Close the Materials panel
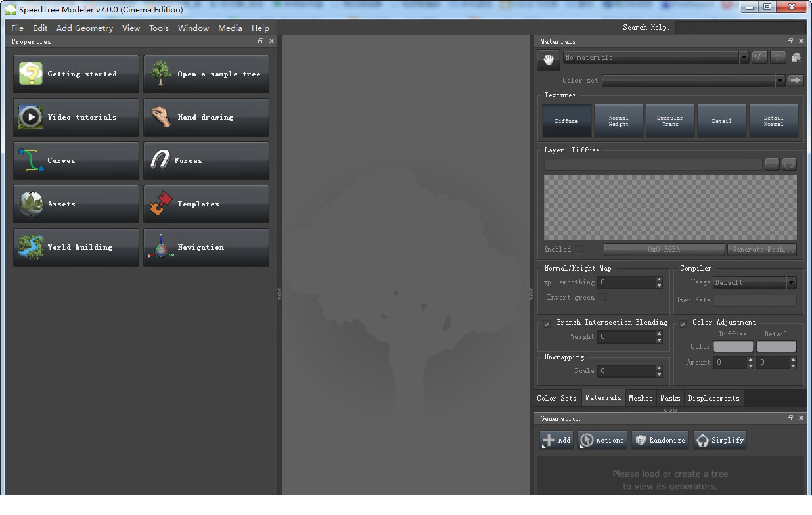The width and height of the screenshot is (812, 515). (x=801, y=41)
